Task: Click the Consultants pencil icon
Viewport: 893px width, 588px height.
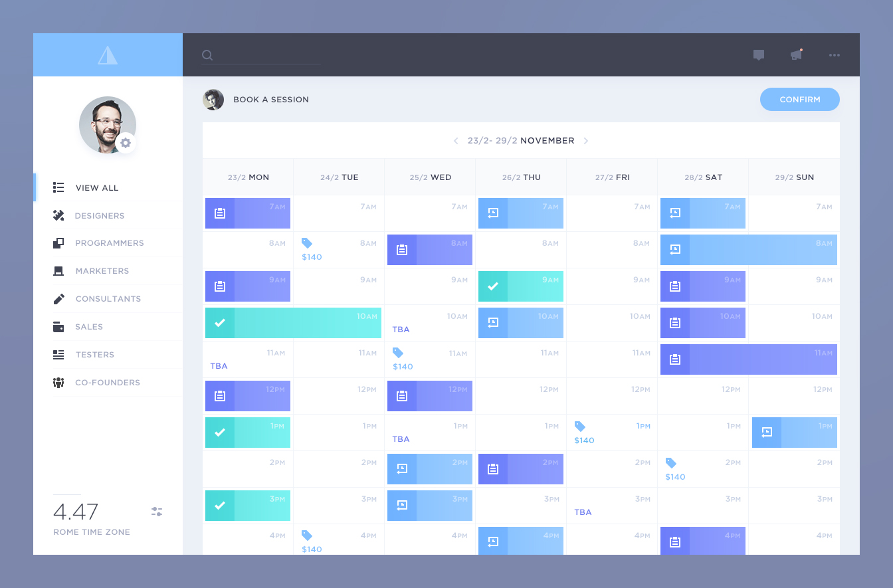Action: 58,299
